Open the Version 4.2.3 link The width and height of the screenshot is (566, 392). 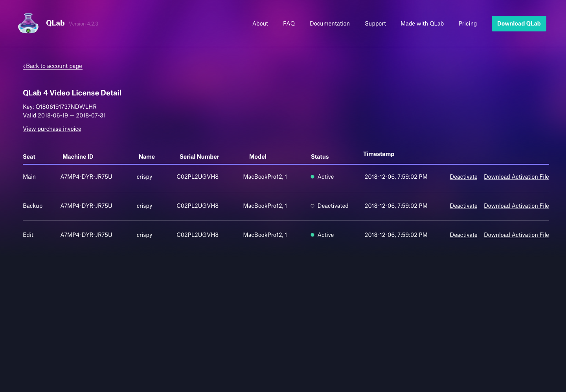coord(83,24)
